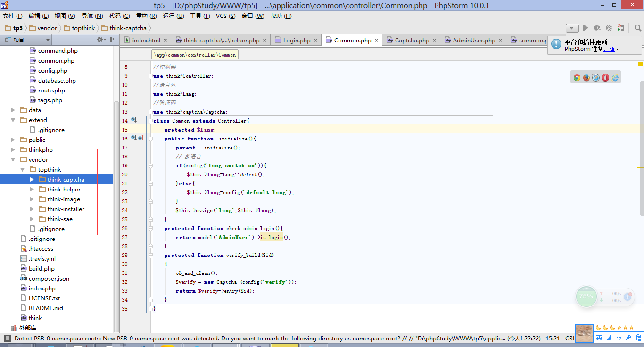Open the VCS menu
644x347 pixels.
(225, 16)
